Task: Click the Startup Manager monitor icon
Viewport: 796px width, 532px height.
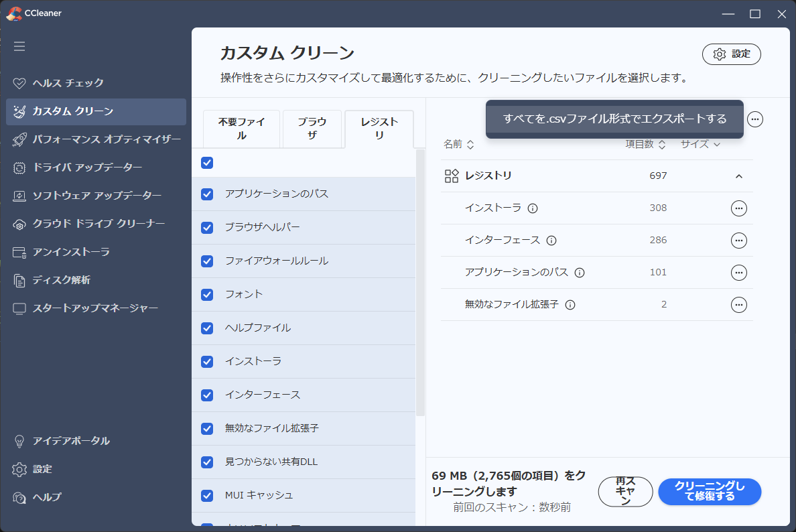Action: click(x=19, y=309)
